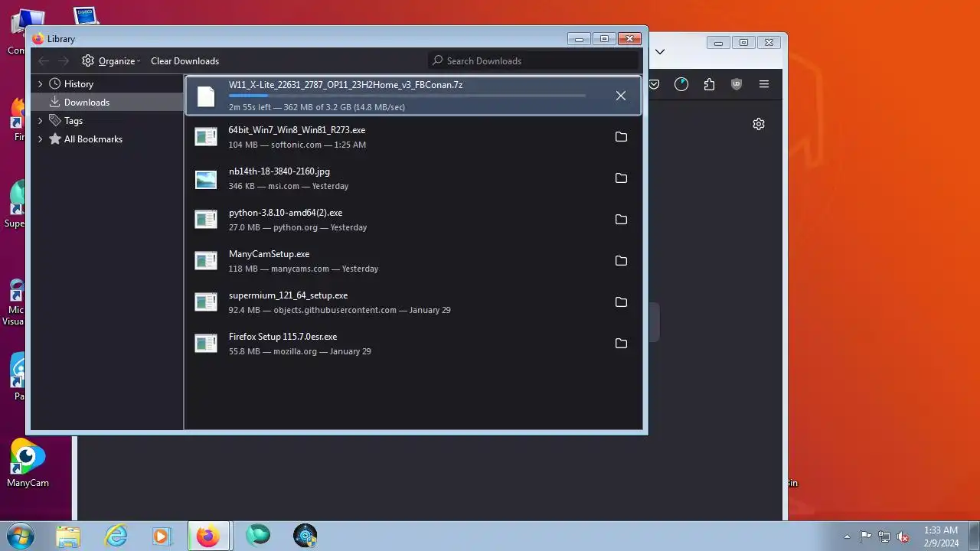This screenshot has width=980, height=551.
Task: Expand the History tree node
Action: pos(40,84)
